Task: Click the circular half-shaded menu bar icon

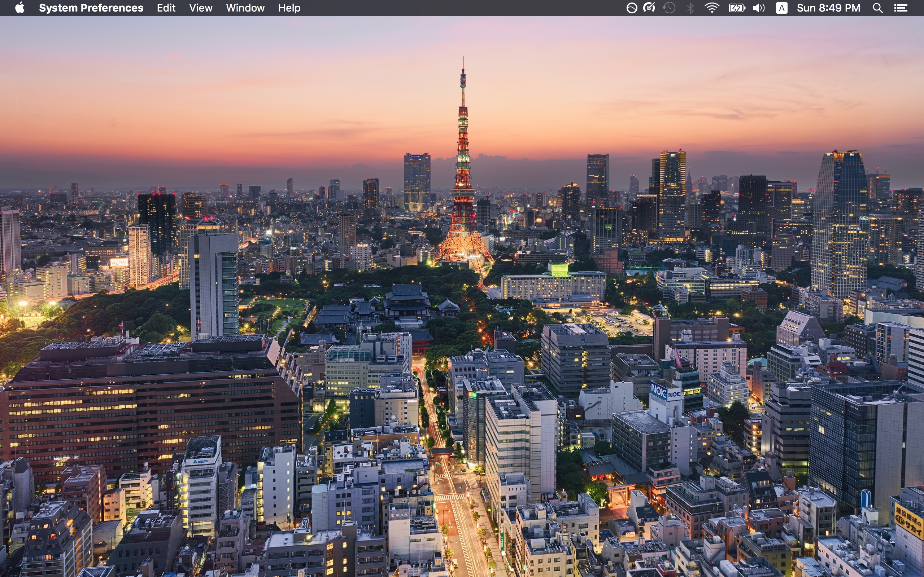Action: (x=632, y=8)
